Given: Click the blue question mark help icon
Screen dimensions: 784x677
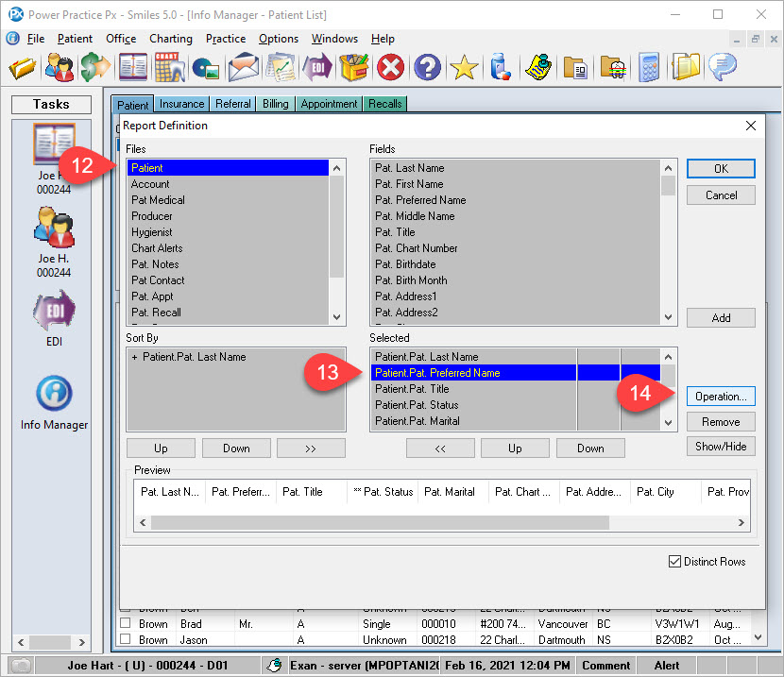Looking at the screenshot, I should [x=428, y=67].
